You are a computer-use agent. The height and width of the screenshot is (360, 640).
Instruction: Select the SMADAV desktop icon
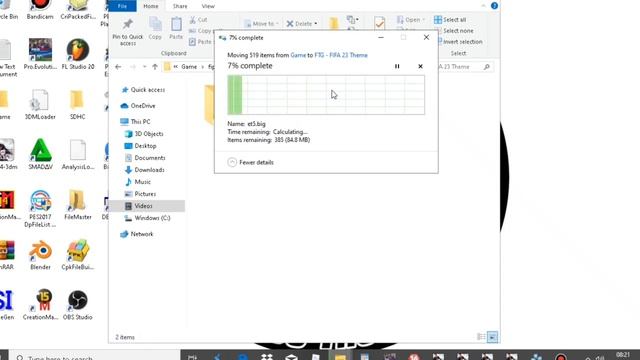tap(40, 154)
